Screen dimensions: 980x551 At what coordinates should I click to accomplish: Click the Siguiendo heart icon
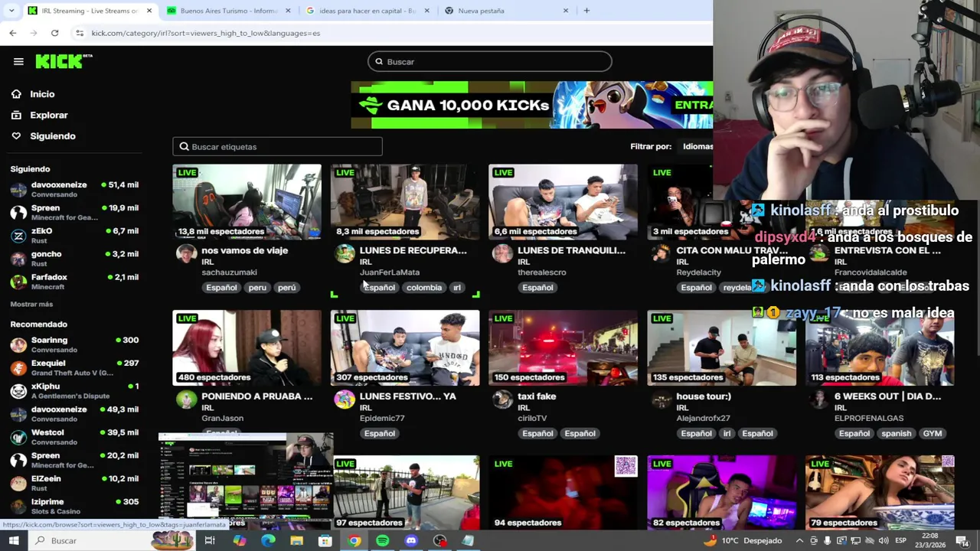coord(16,136)
